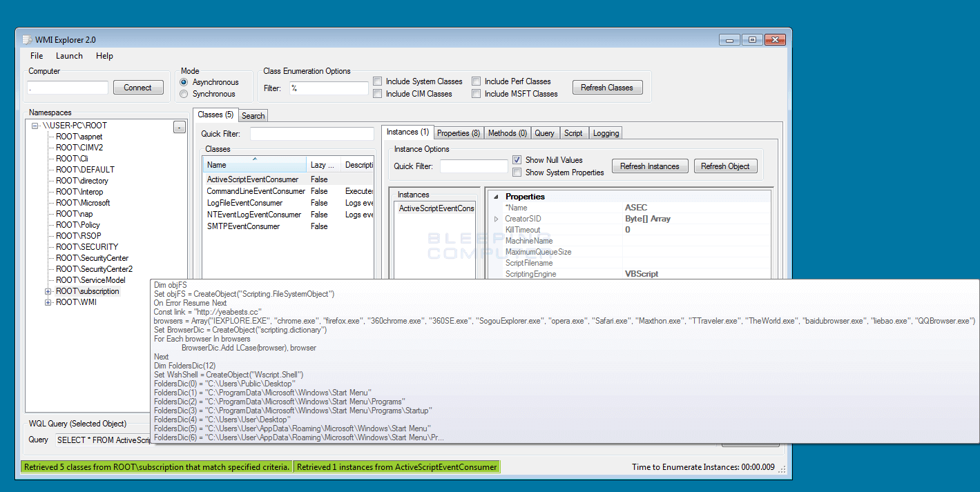Uncheck Show Null Values
Viewport: 980px width, 492px height.
[517, 160]
